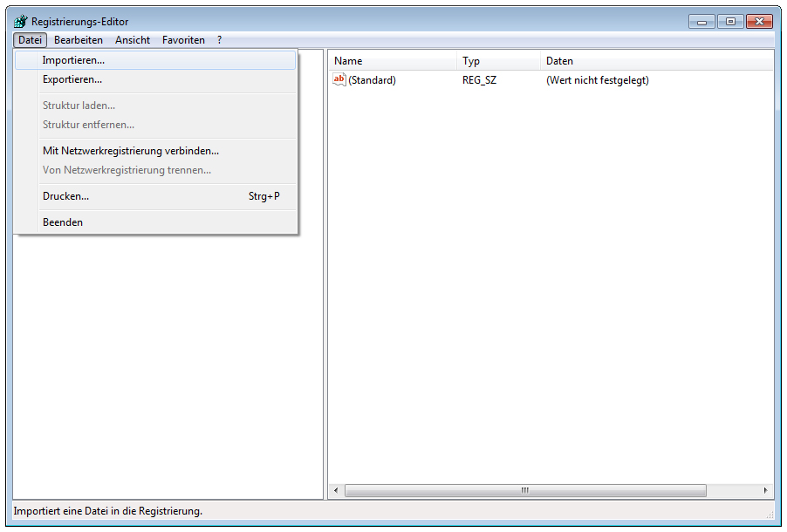Viewport: 787px width, 532px height.
Task: Close the Registrierungs-Editor window
Action: (759, 22)
